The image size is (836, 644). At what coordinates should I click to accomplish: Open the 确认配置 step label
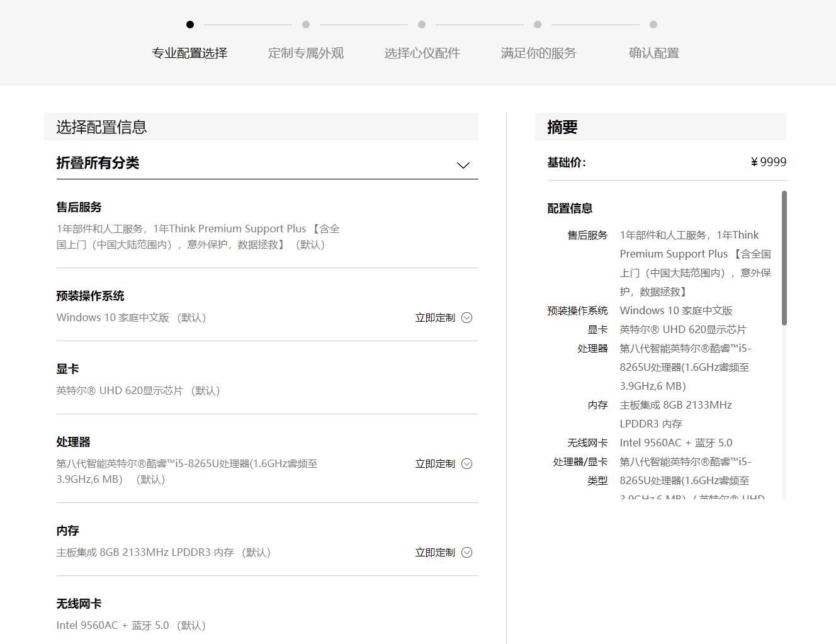653,54
